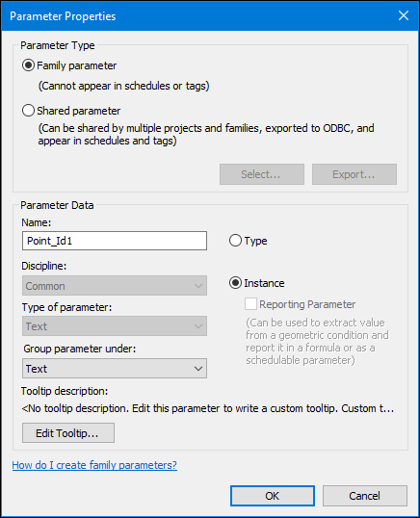Open the Group parameter under dropdown
Screen dimensions: 420x518
click(x=115, y=369)
